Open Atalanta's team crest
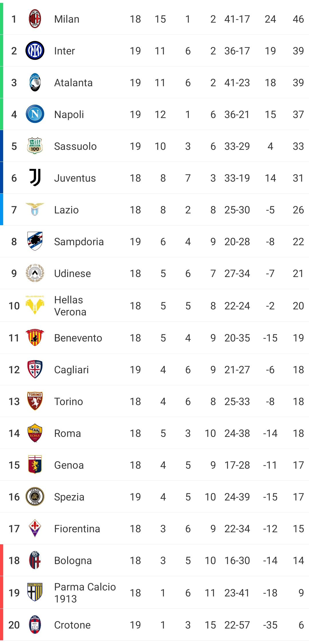309x644 pixels. pos(35,82)
